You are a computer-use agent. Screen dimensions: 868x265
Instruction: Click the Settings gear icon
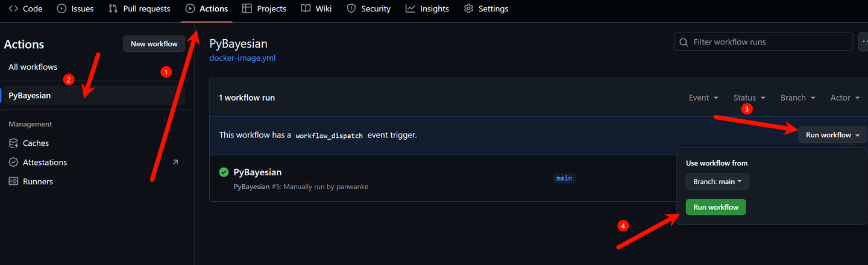[468, 9]
